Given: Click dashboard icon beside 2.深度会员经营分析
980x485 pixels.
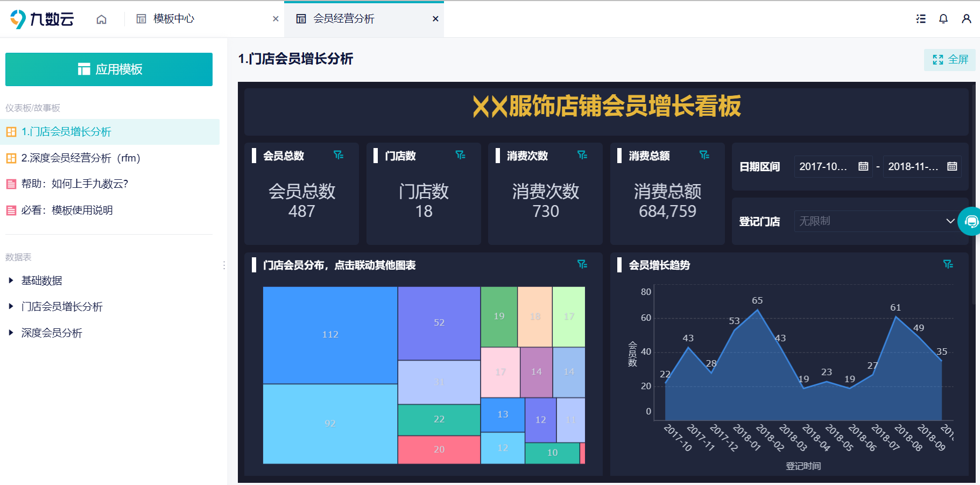Looking at the screenshot, I should [11, 158].
